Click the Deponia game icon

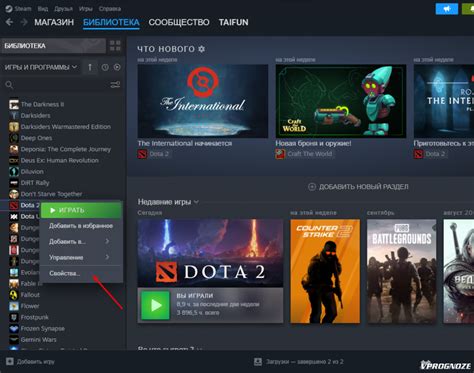(14, 149)
